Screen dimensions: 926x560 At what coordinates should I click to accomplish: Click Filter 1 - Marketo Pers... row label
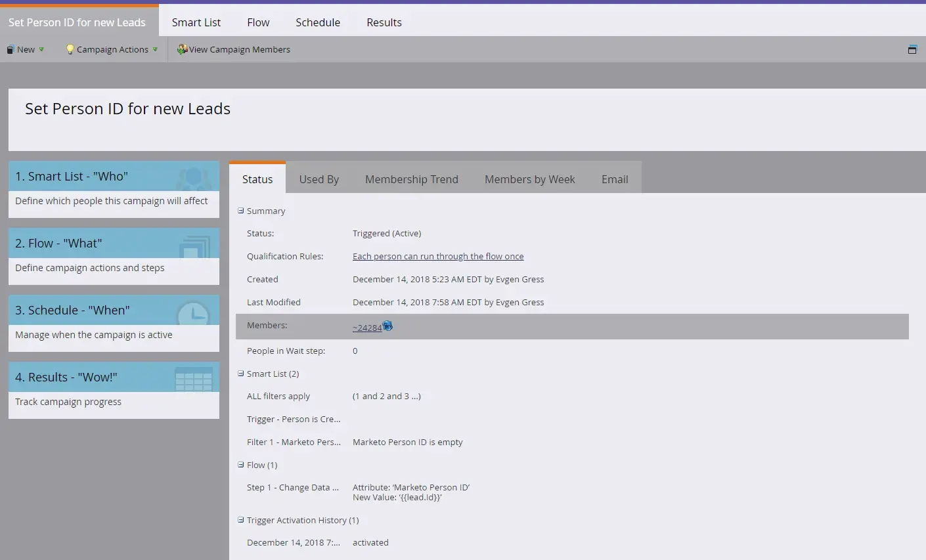(294, 442)
